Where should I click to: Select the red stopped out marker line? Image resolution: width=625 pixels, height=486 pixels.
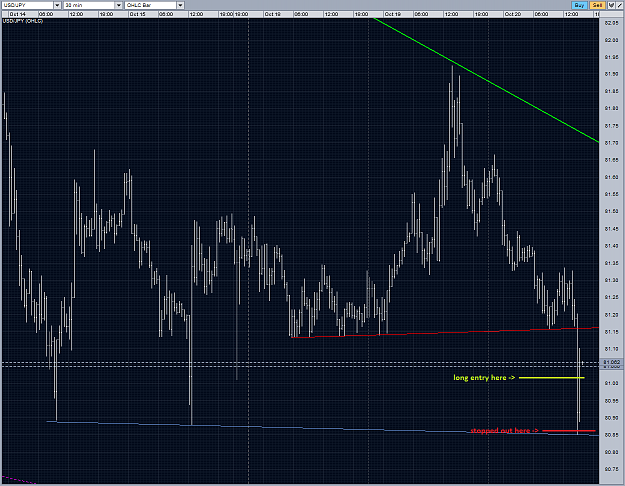(569, 431)
